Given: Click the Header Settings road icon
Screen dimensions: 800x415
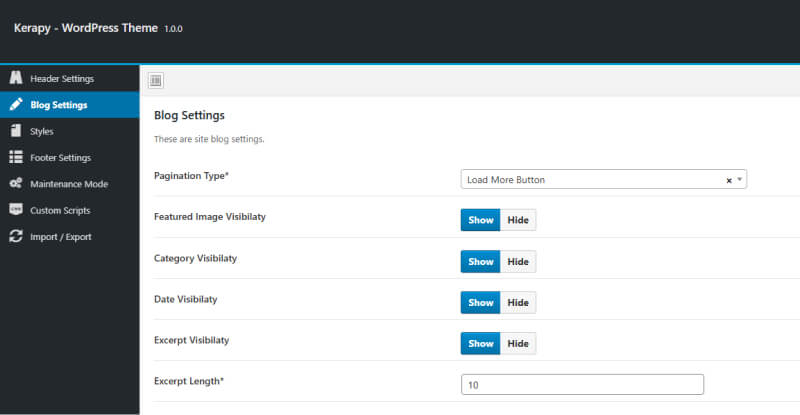Looking at the screenshot, I should [16, 78].
